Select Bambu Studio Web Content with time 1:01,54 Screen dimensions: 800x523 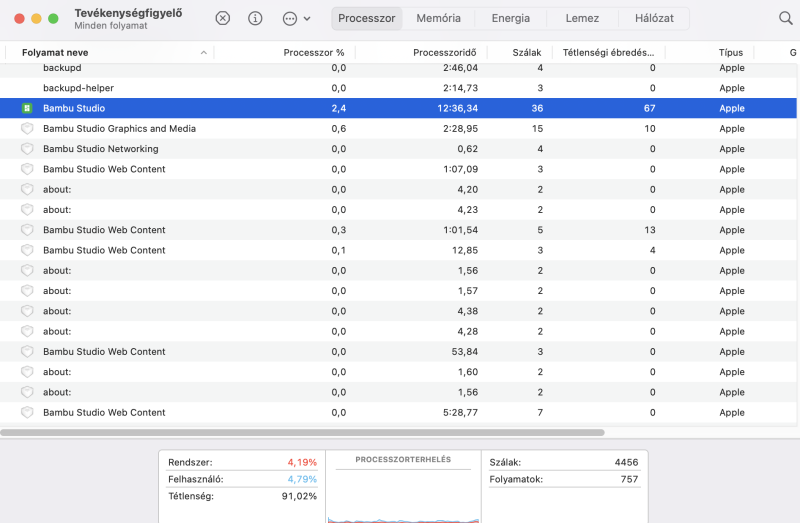398,230
